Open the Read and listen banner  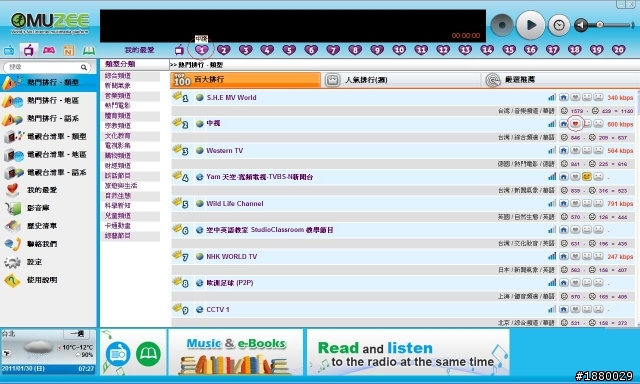click(x=408, y=352)
